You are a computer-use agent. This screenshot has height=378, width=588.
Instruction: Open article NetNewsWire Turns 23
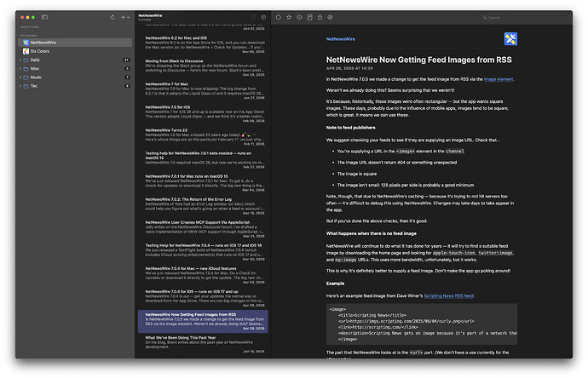203,137
